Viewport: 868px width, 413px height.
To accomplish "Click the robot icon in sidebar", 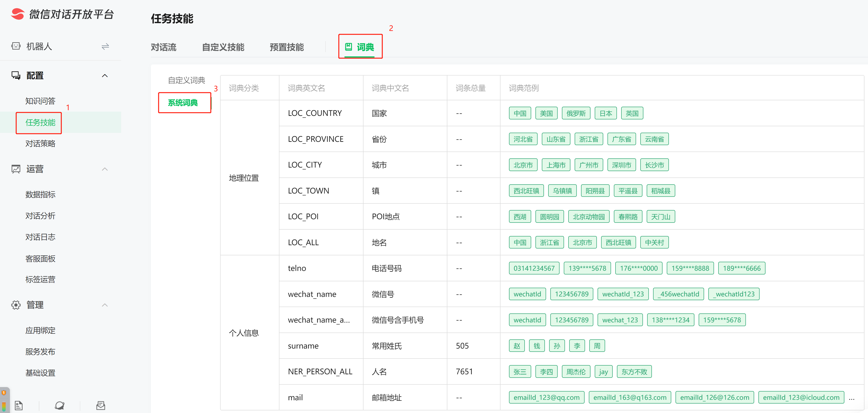I will pyautogui.click(x=16, y=46).
